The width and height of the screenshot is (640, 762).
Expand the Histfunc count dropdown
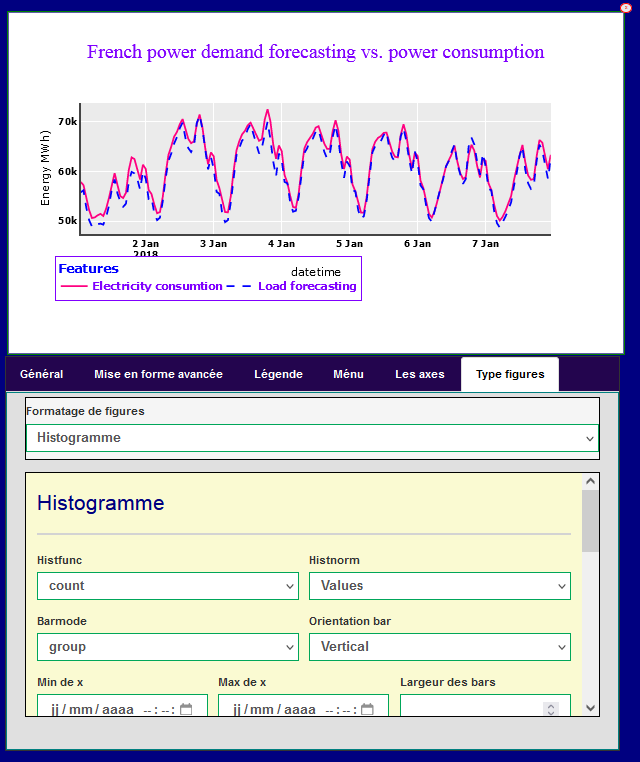[167, 586]
